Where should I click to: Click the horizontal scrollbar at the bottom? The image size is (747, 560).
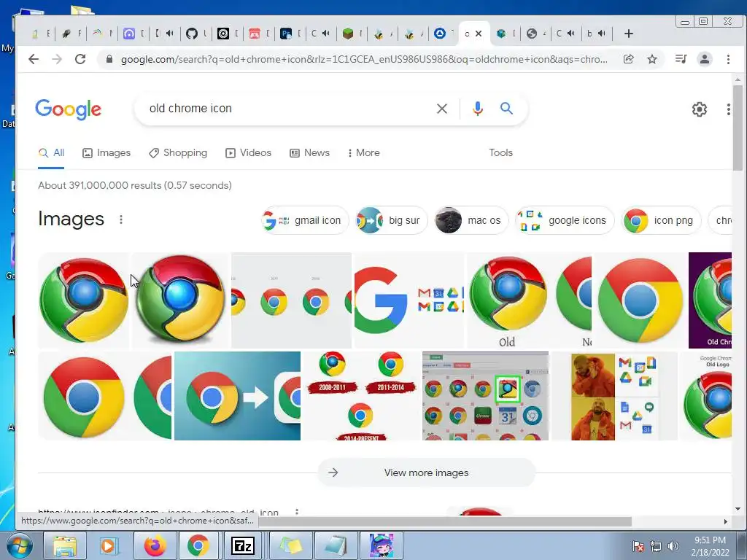(x=446, y=521)
